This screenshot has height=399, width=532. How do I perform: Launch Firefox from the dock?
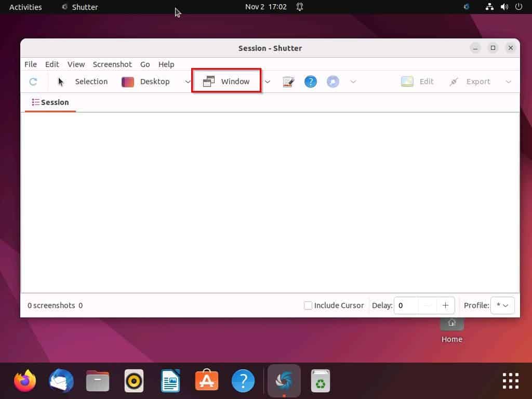(x=25, y=381)
